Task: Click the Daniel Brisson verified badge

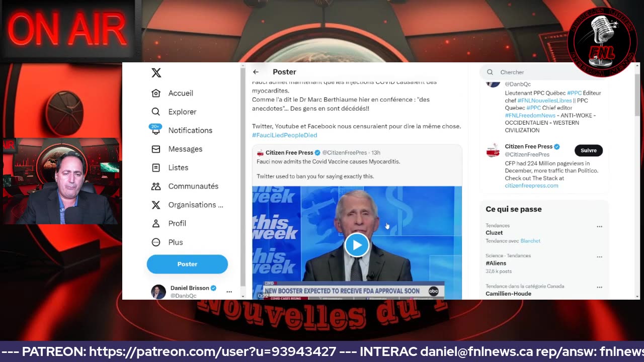Action: tap(213, 288)
